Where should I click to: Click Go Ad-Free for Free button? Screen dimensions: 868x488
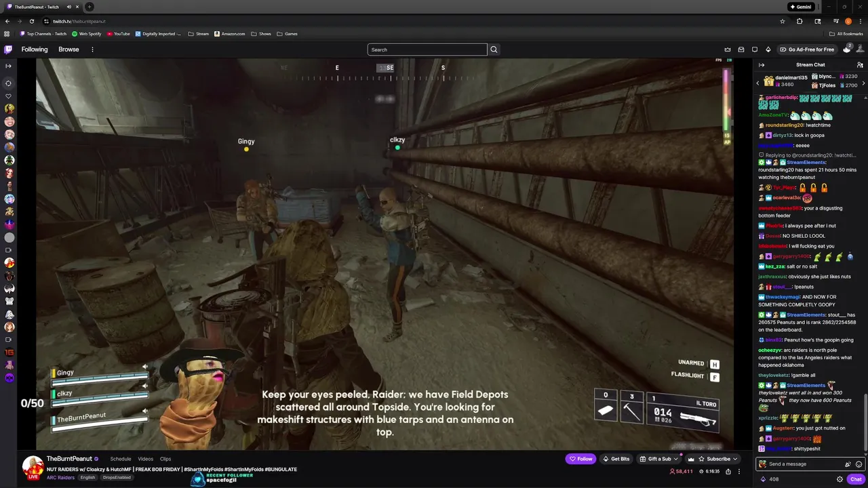[x=807, y=49]
